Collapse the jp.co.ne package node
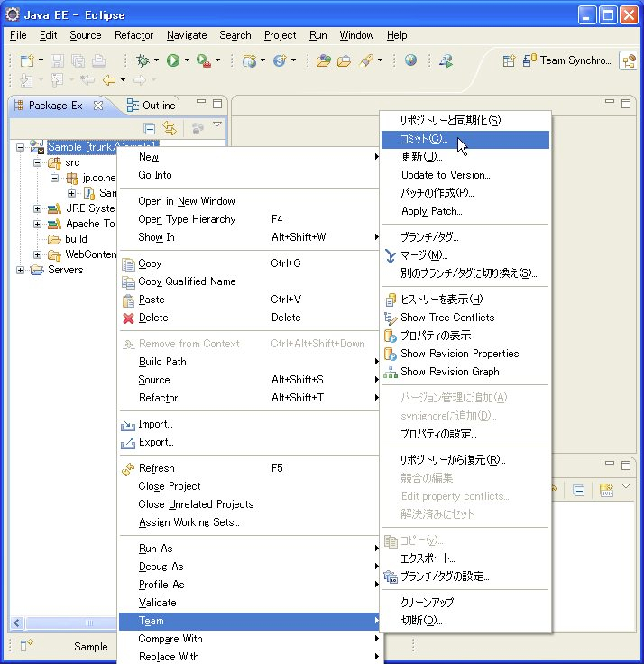The image size is (644, 664). pyautogui.click(x=55, y=178)
